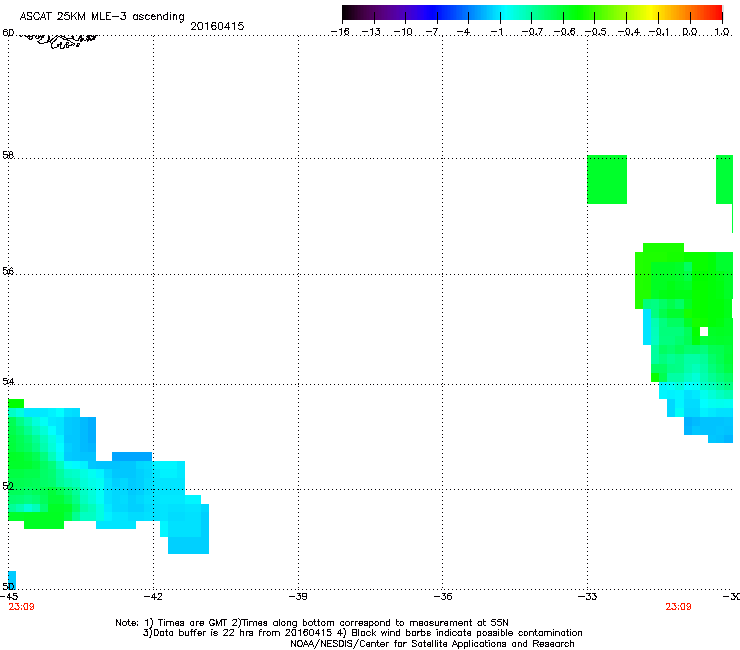Click the latitude label 56

point(8,271)
